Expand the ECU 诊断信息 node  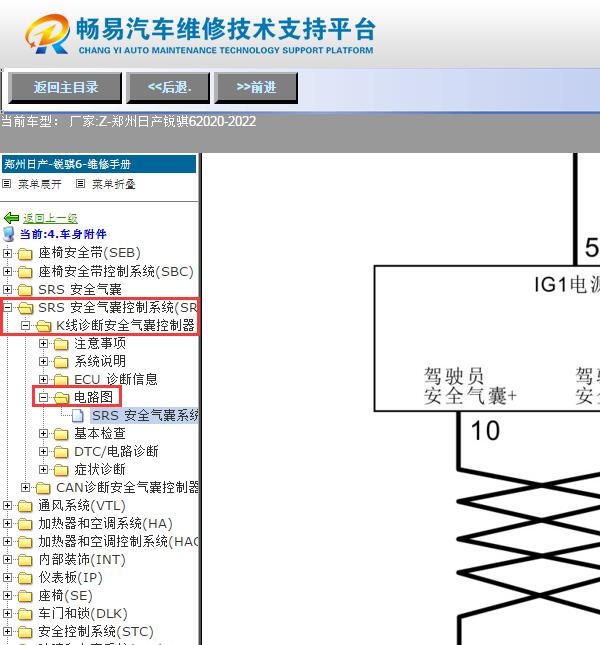pos(43,379)
